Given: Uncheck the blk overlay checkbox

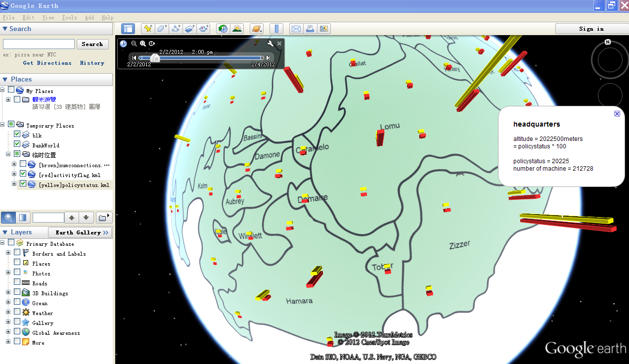Looking at the screenshot, I should [x=17, y=135].
